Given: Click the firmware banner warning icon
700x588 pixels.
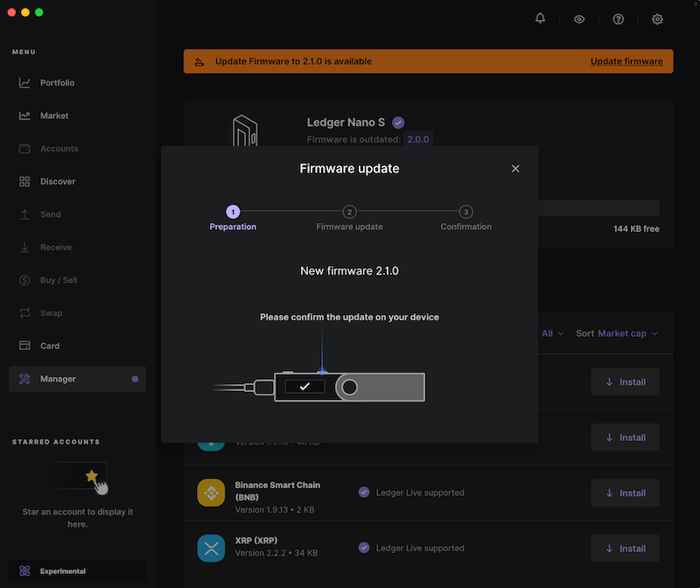Looking at the screenshot, I should point(199,61).
